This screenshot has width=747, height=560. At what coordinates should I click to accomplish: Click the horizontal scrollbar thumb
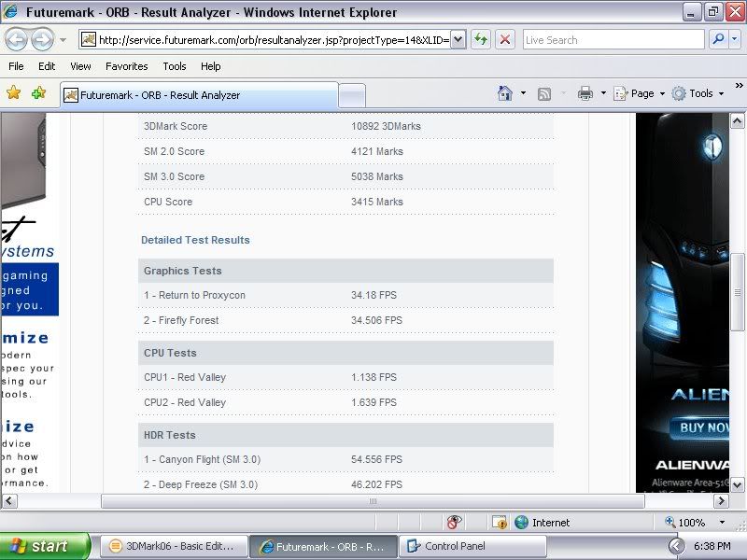coord(373,501)
